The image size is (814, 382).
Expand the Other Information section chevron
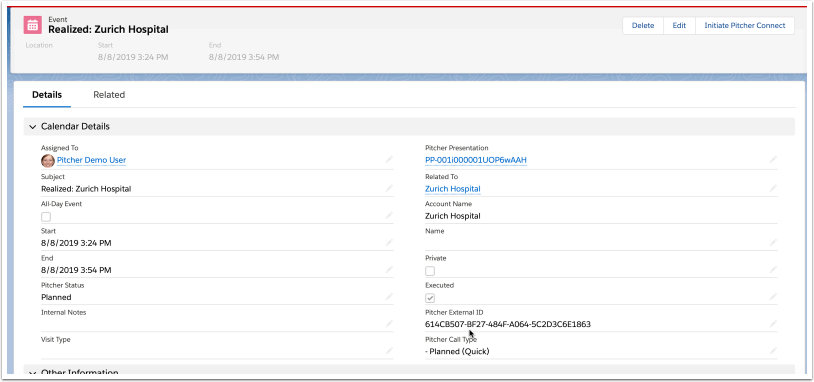33,373
